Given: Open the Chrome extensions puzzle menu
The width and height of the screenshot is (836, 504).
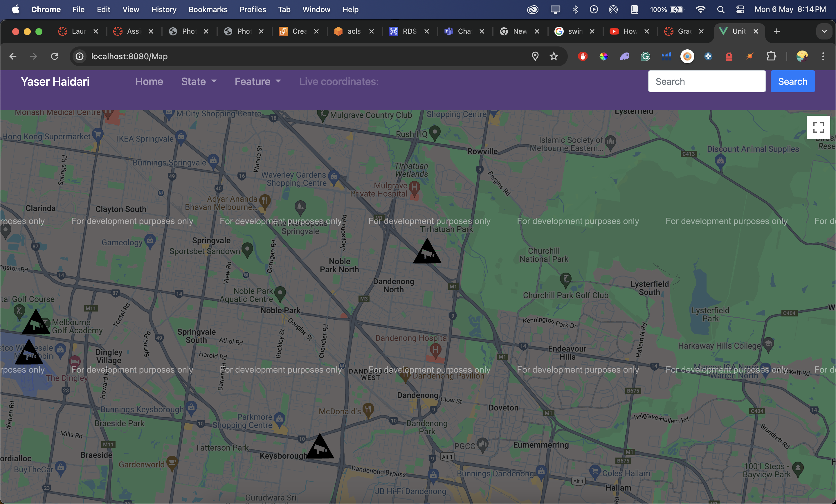Looking at the screenshot, I should 771,56.
